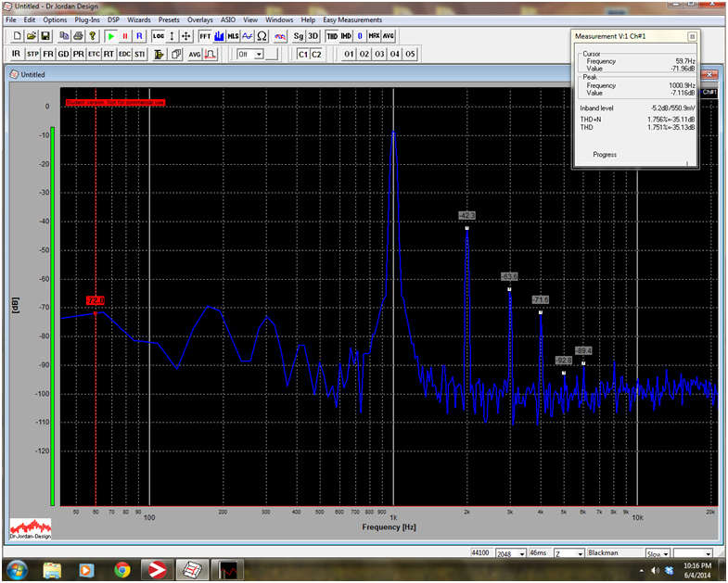
Task: Open the Slow averaging speed dropdown
Action: [x=664, y=553]
